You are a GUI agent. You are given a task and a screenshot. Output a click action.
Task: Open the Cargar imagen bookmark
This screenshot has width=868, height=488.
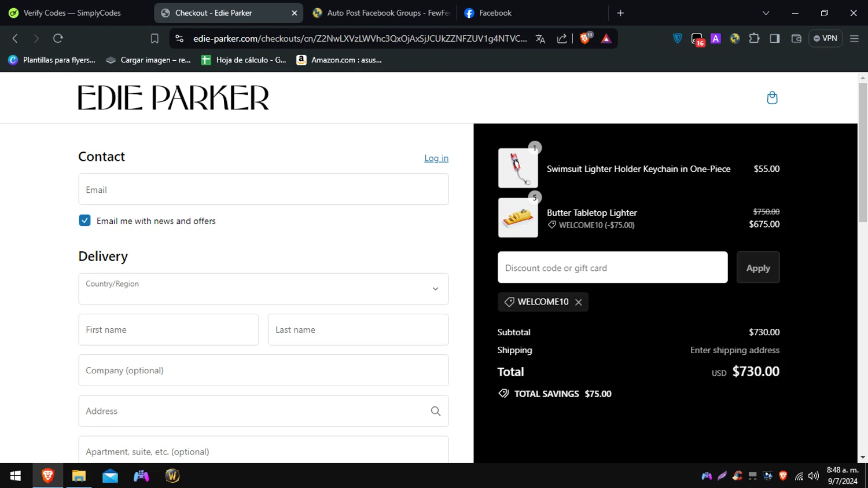pyautogui.click(x=148, y=60)
